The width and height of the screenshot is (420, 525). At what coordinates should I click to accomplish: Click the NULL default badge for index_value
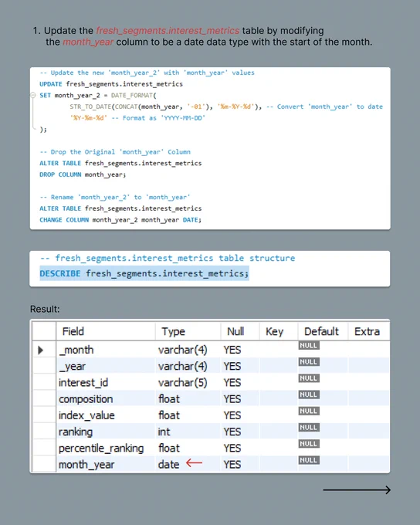309,412
